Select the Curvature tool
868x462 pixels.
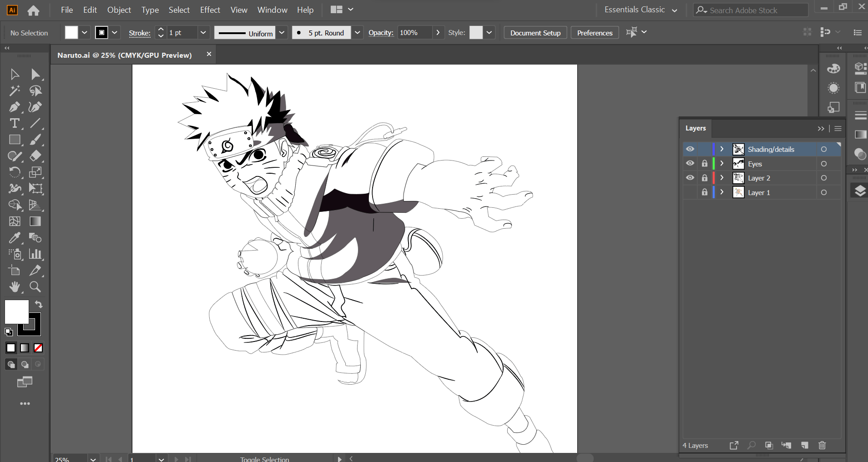35,107
